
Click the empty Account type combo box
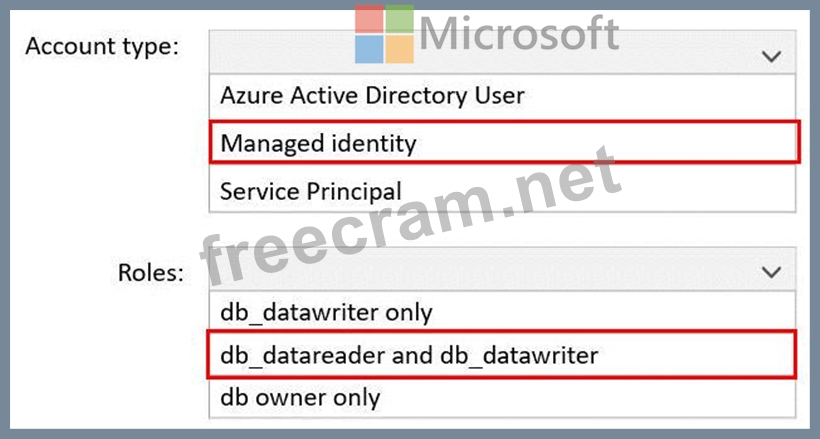(480, 55)
